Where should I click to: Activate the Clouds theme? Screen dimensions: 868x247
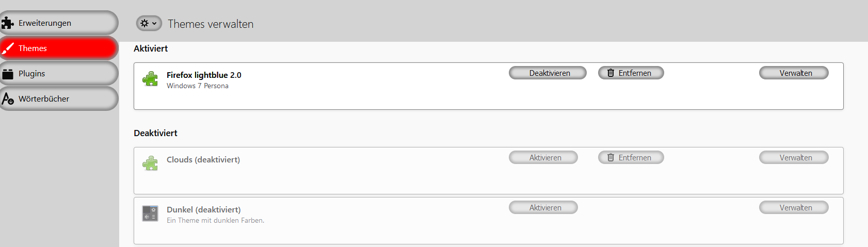click(543, 158)
